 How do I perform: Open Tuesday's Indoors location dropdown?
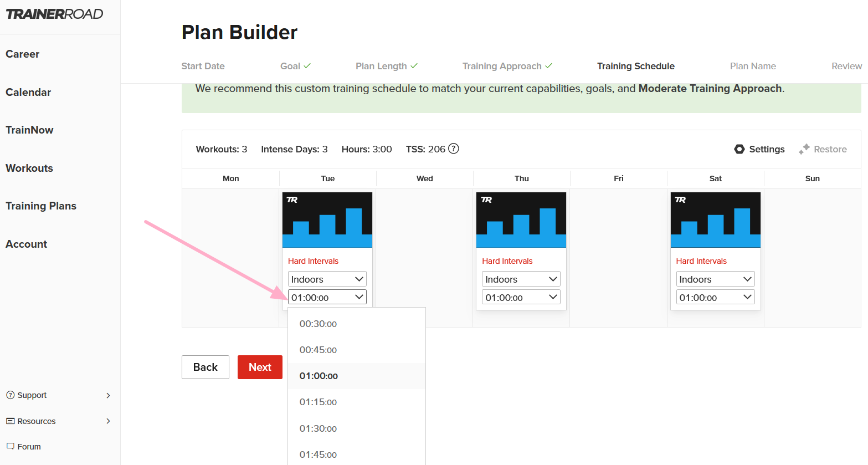327,279
